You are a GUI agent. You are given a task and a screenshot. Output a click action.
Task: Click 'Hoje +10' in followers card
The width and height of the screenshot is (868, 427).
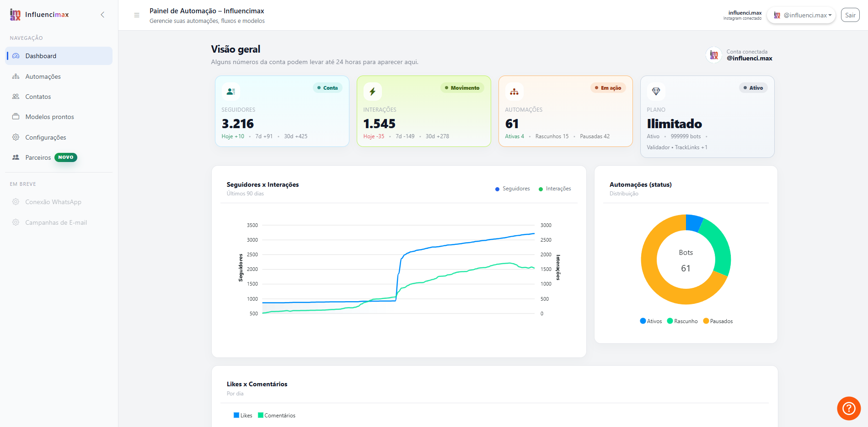[x=233, y=136]
